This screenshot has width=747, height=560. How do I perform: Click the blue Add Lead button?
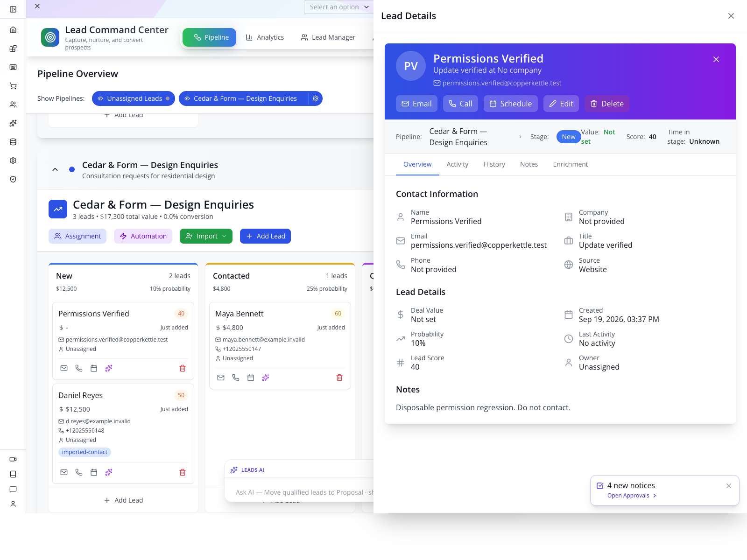[x=265, y=236]
